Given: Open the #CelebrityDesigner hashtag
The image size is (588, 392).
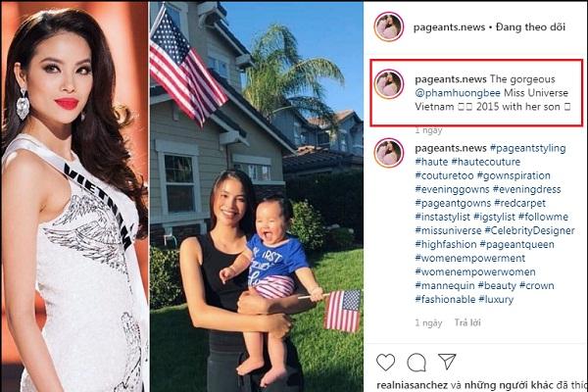Looking at the screenshot, I should pos(529,230).
